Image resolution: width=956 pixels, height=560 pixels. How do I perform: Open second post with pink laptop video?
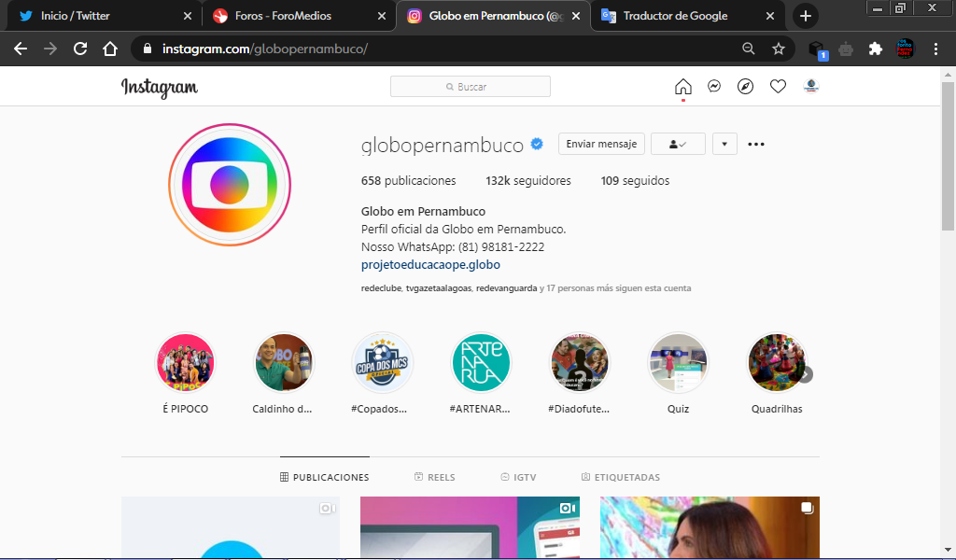tap(471, 527)
